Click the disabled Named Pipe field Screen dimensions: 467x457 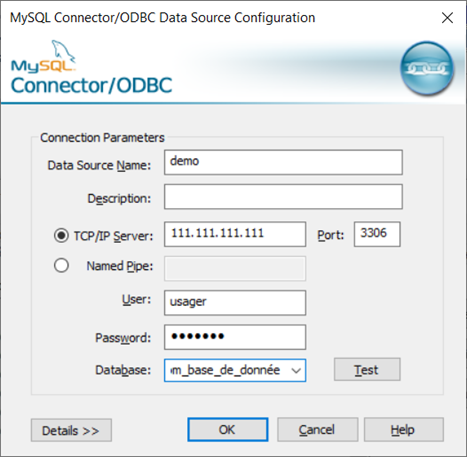pyautogui.click(x=235, y=268)
